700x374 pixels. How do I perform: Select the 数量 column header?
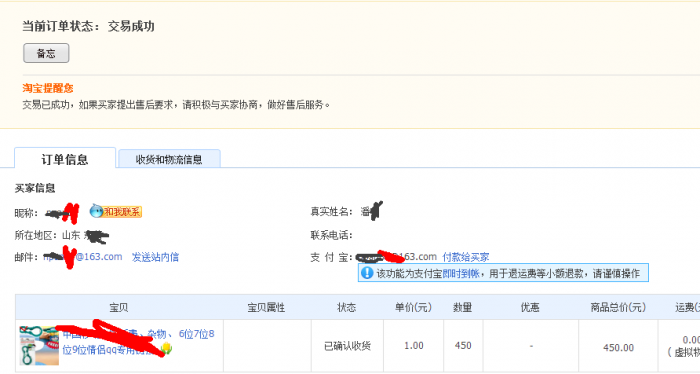coord(463,308)
